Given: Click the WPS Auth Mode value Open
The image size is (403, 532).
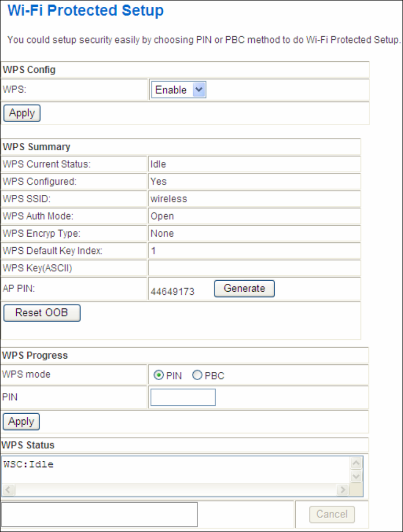Looking at the screenshot, I should point(162,216).
